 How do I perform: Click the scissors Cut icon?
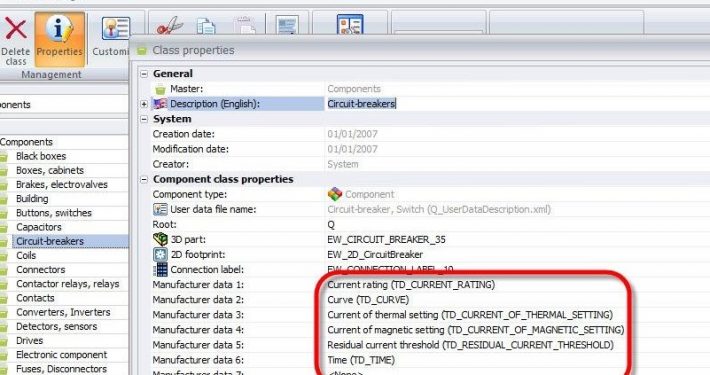tap(169, 26)
